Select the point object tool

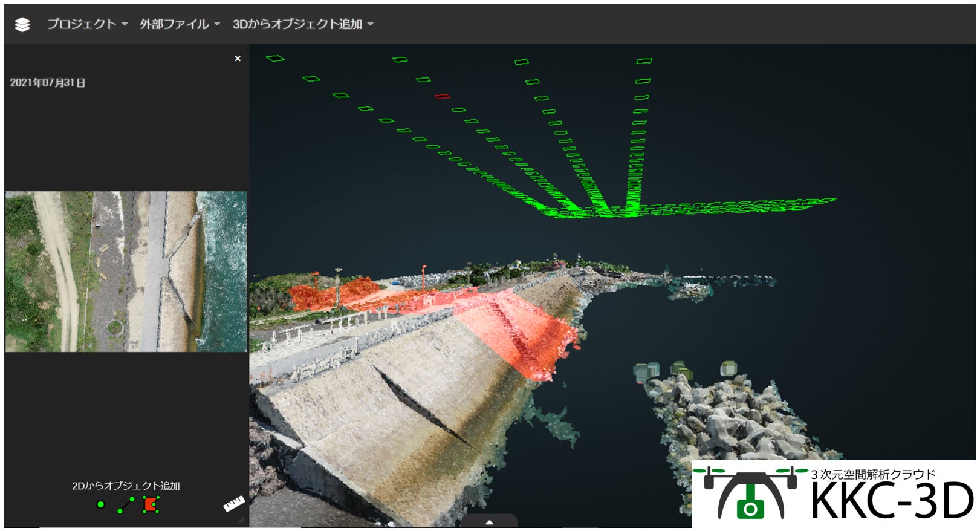click(101, 504)
